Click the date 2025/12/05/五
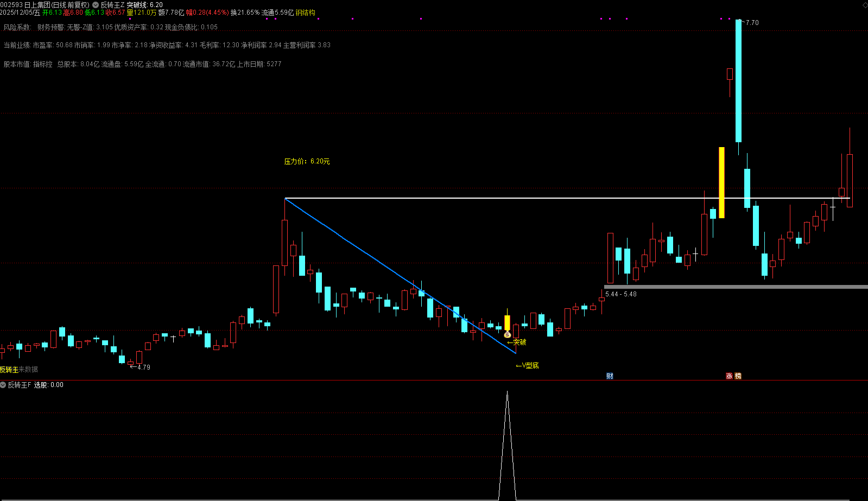Viewport: 868px width, 501px height. point(20,12)
